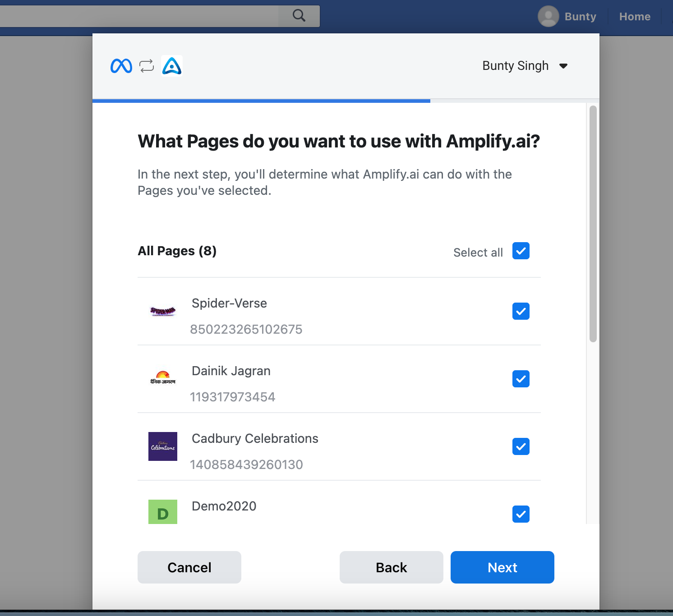Screen dimensions: 673x616
Task: Deselect the Cadbury Celebrations checkbox
Action: tap(521, 446)
